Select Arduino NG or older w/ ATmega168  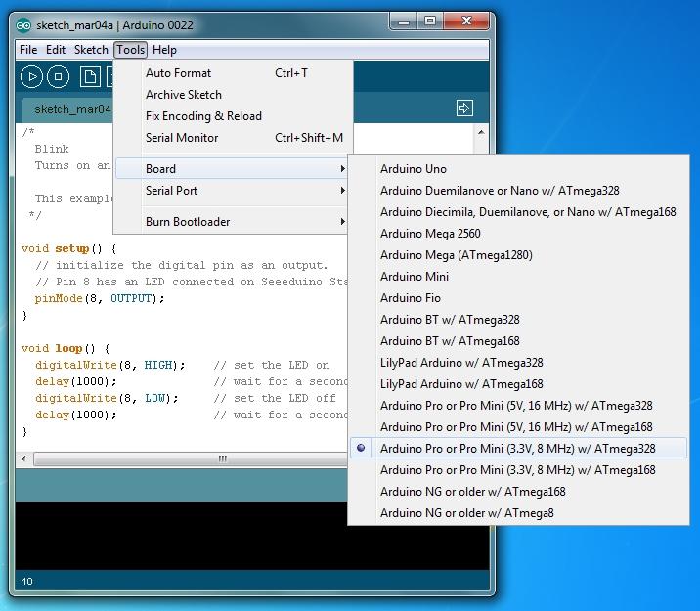pyautogui.click(x=518, y=492)
